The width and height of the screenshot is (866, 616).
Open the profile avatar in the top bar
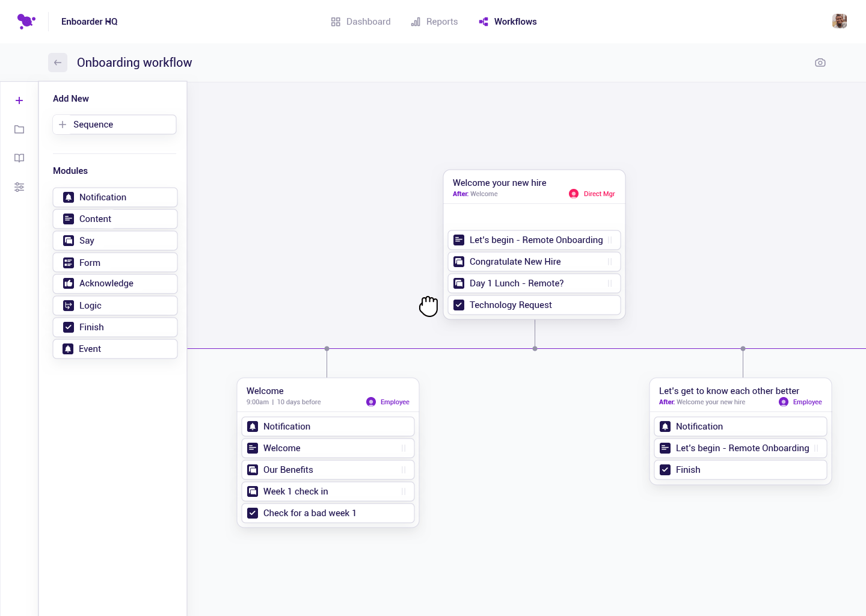[x=840, y=20]
